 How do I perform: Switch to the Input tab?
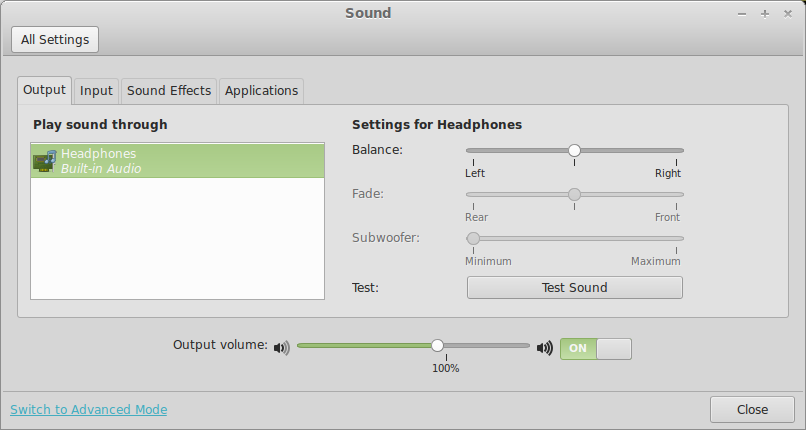[x=96, y=90]
